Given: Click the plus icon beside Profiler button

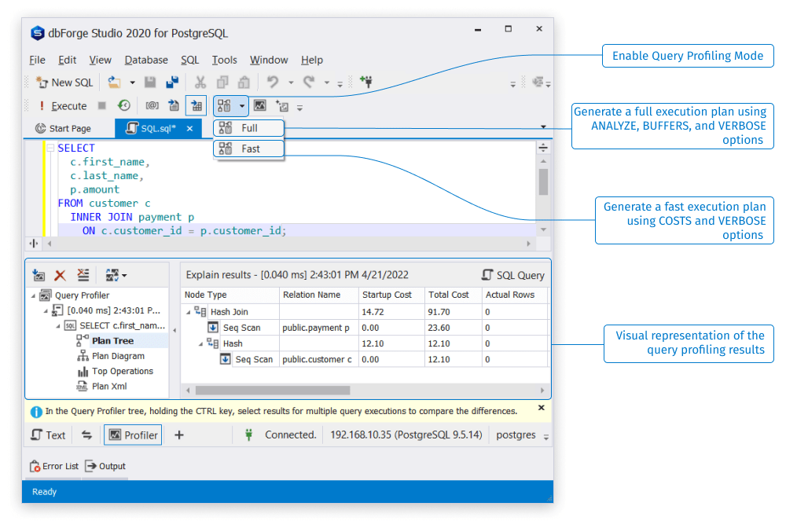Looking at the screenshot, I should coord(179,435).
